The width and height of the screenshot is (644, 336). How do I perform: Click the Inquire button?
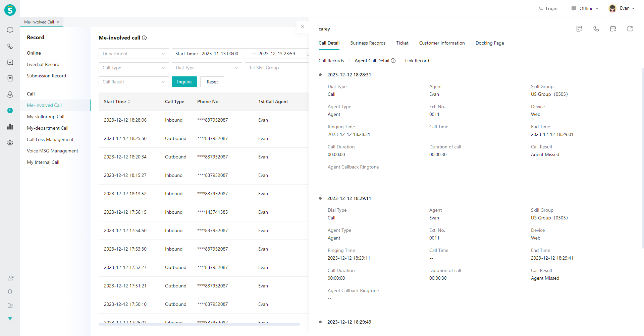pyautogui.click(x=184, y=82)
